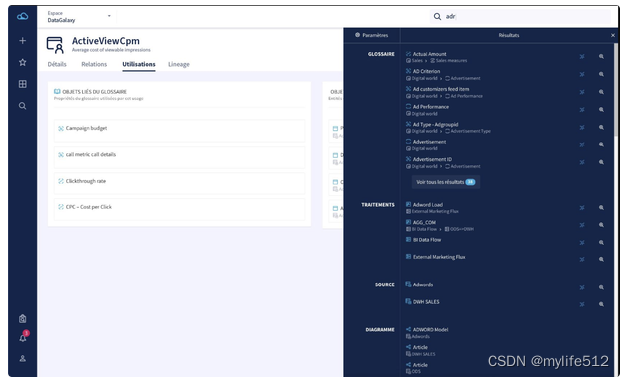625x379 pixels.
Task: Click crossed-arrows icon on Adwords source row
Action: pos(582,287)
